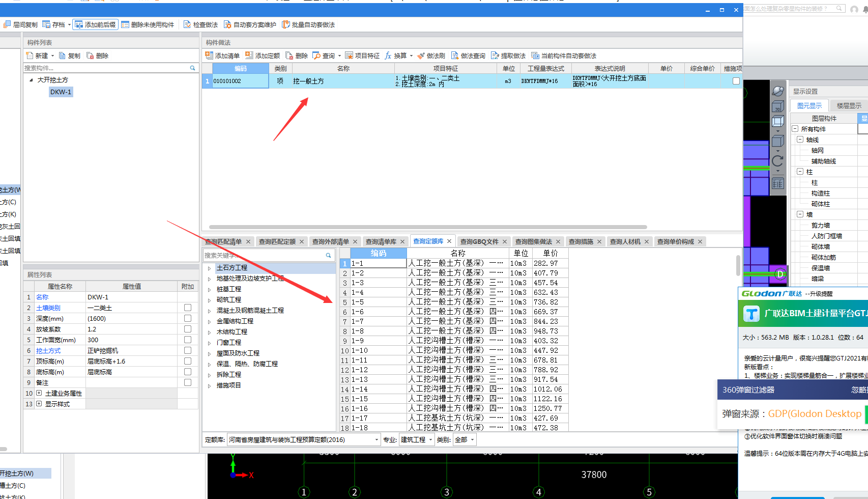
Task: Click the 做法查询 method query icon
Action: click(455, 56)
